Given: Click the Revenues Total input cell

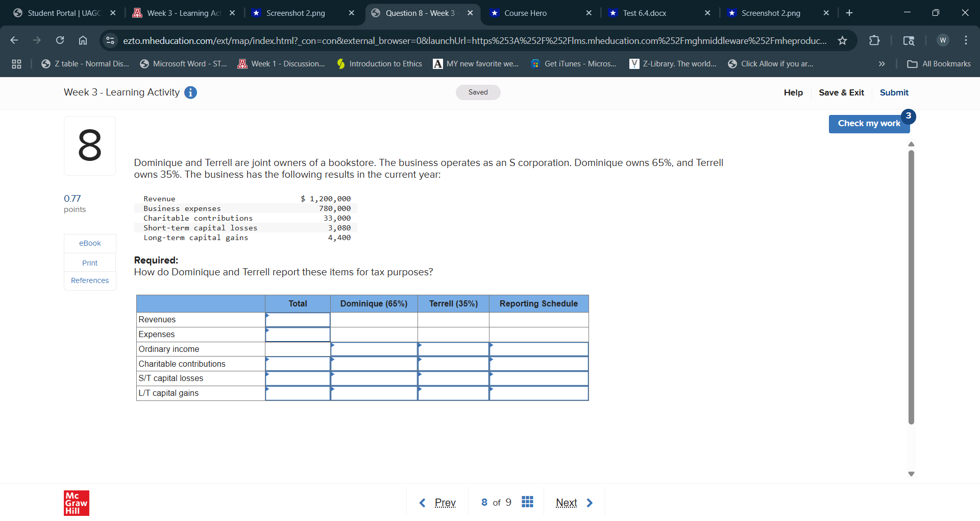Looking at the screenshot, I should tap(298, 319).
